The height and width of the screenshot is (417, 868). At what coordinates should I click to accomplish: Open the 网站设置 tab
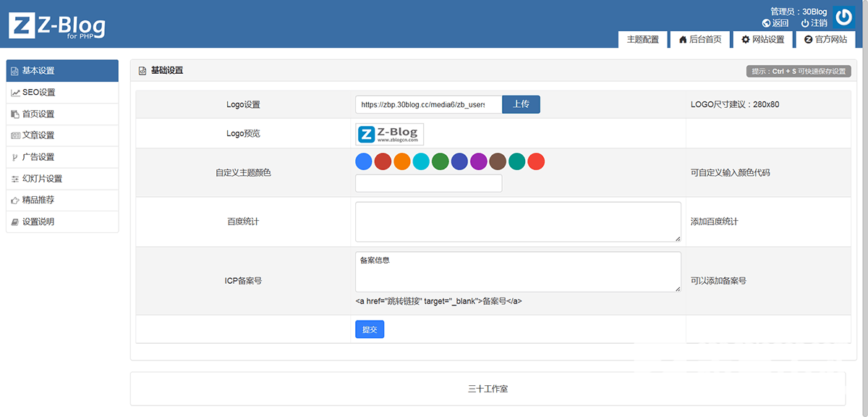[762, 40]
